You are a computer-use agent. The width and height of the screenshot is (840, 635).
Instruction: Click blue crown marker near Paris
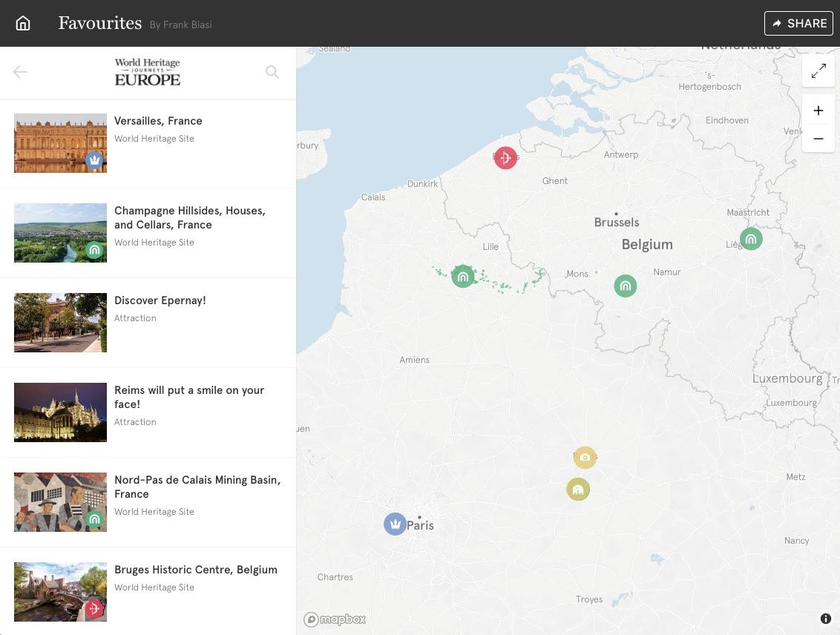[395, 524]
